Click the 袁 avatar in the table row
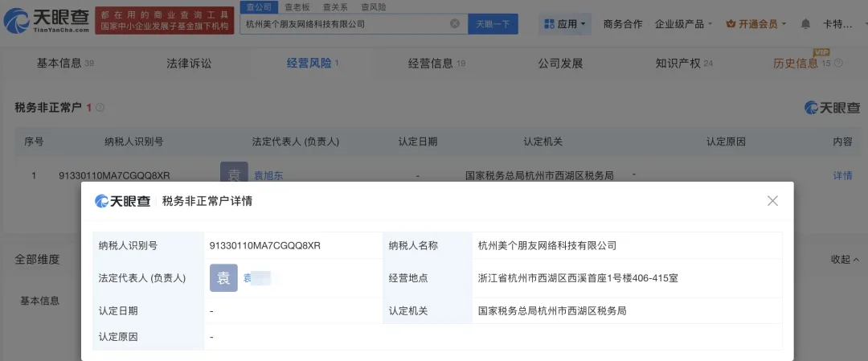Viewport: 868px width, 361px height. point(234,172)
